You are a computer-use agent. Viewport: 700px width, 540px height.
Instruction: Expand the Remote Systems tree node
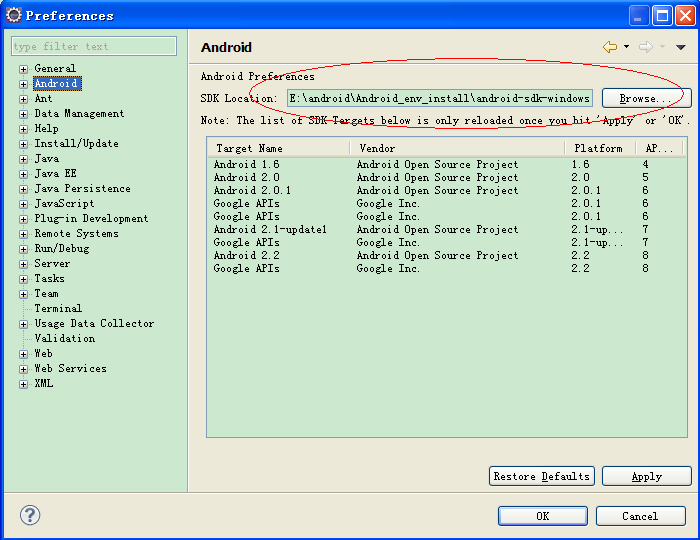[x=24, y=234]
